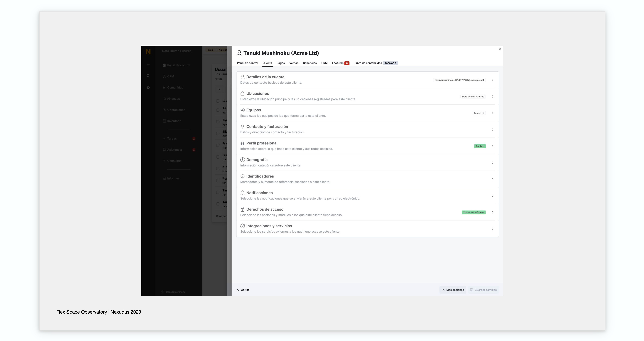
Task: Open the CRM tab in customer panel
Action: point(324,63)
